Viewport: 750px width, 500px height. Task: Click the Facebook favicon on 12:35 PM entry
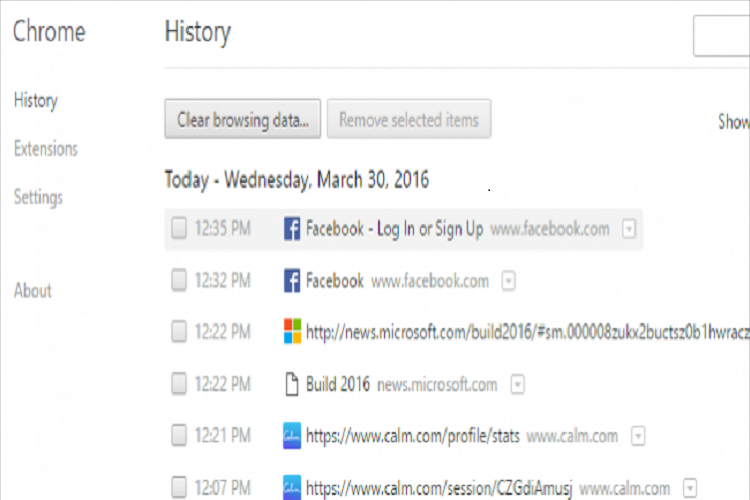pos(292,228)
